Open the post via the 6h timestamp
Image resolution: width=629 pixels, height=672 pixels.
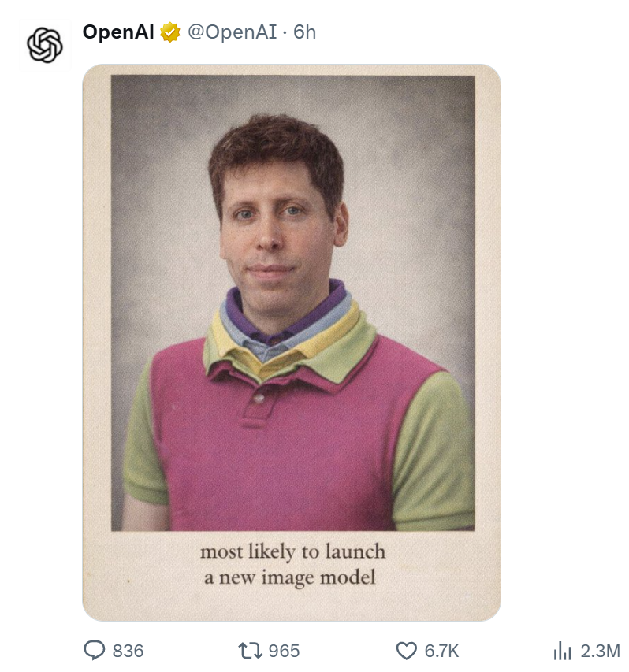pos(304,32)
